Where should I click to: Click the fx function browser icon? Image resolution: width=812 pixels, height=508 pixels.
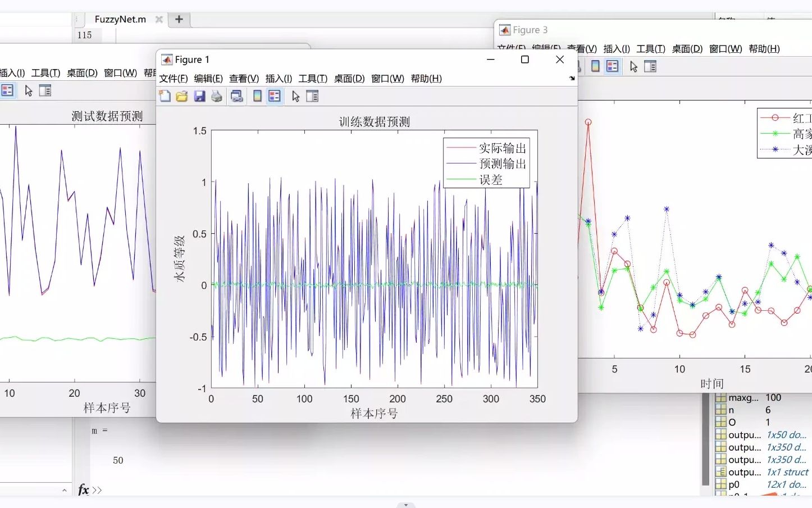click(x=84, y=490)
